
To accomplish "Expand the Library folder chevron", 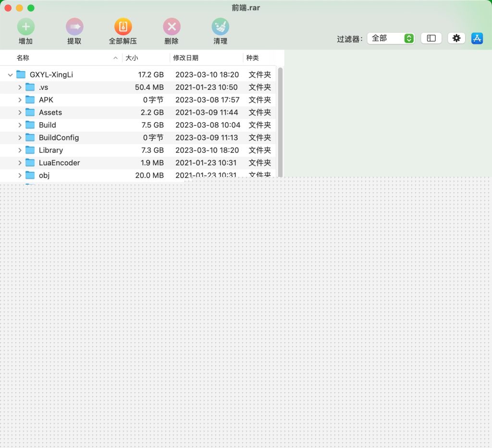I will click(x=20, y=150).
